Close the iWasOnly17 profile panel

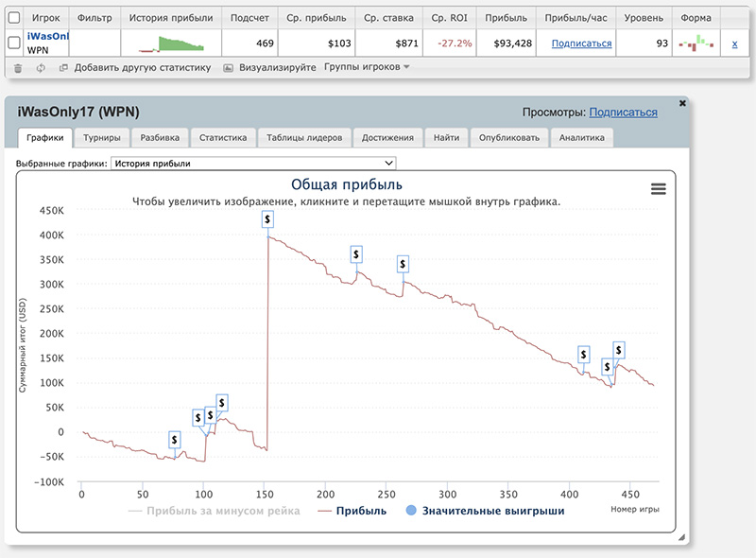tap(682, 102)
